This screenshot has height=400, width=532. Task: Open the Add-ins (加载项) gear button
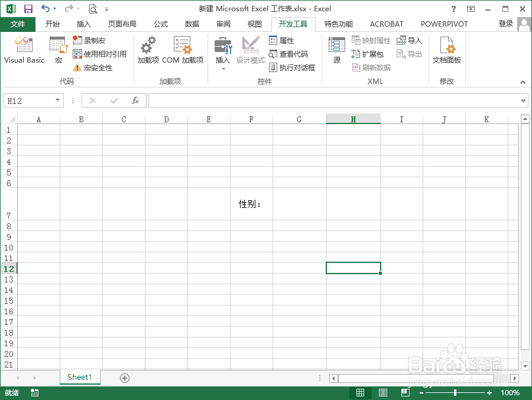148,50
